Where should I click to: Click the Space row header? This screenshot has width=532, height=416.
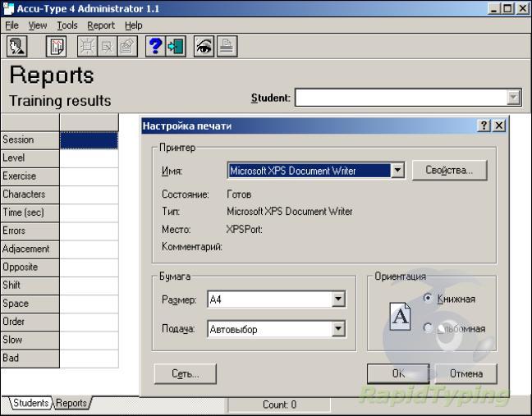[x=30, y=304]
